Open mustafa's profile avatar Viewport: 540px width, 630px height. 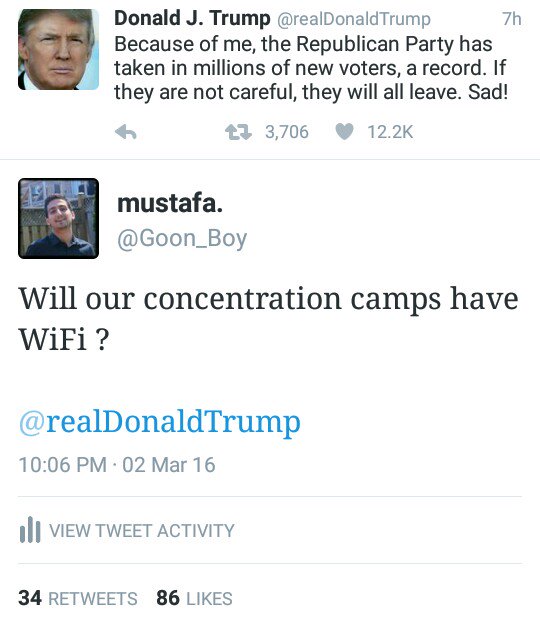pyautogui.click(x=59, y=218)
